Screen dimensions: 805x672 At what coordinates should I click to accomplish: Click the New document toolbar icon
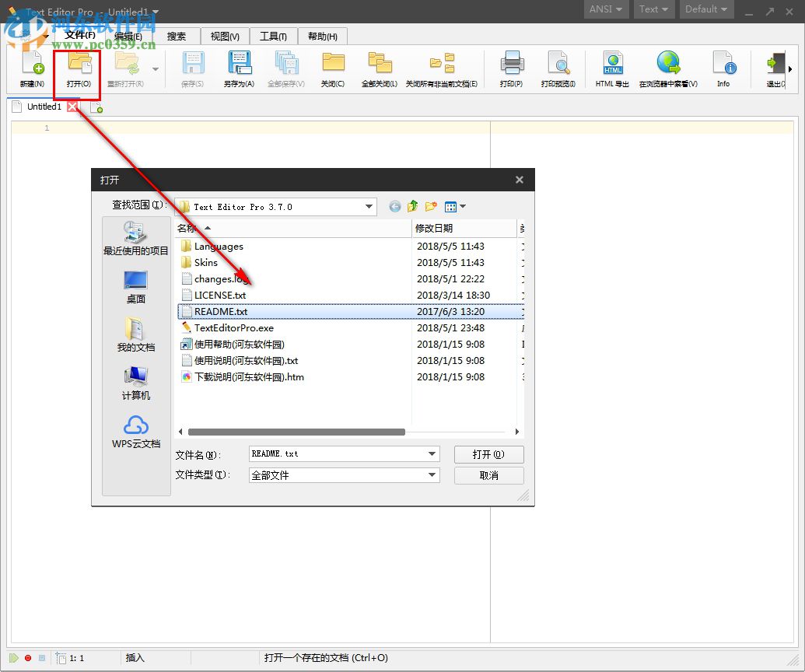pyautogui.click(x=33, y=68)
